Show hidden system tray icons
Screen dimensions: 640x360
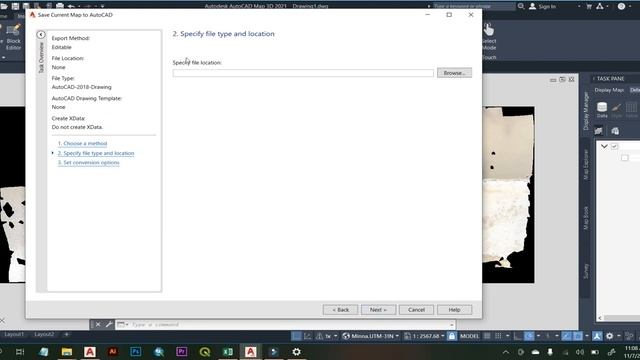pyautogui.click(x=506, y=352)
